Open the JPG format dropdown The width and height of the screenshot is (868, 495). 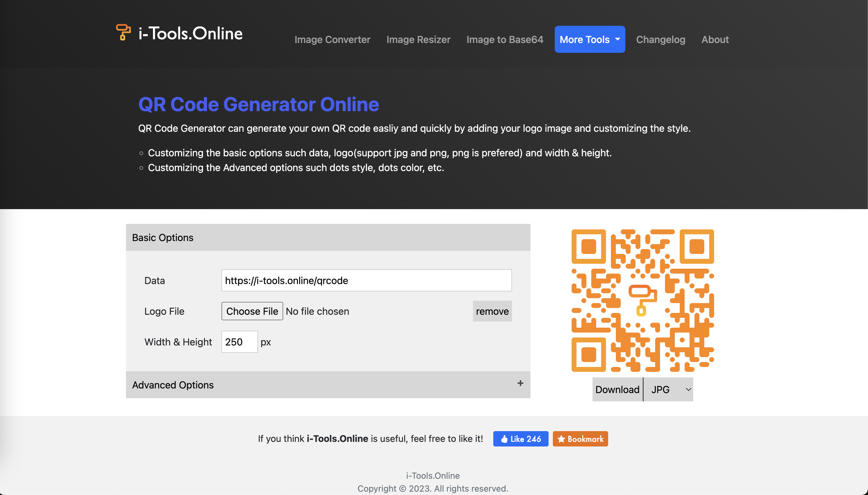coord(668,389)
